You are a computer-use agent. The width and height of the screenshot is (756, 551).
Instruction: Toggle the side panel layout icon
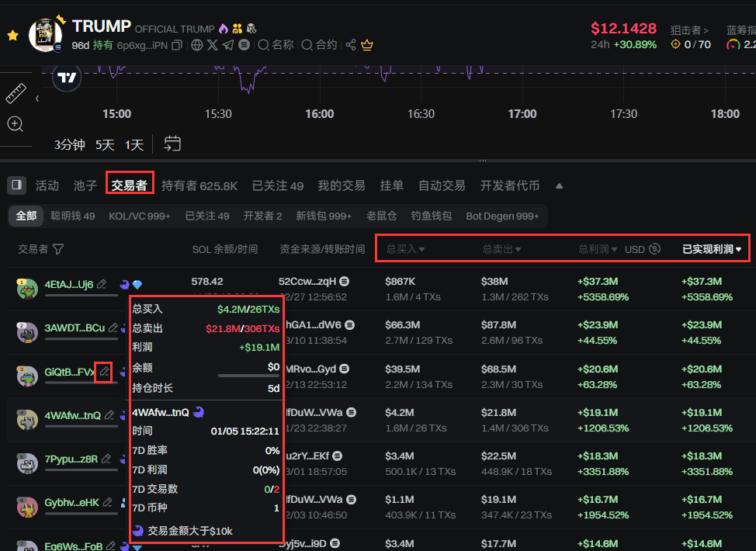(x=16, y=185)
